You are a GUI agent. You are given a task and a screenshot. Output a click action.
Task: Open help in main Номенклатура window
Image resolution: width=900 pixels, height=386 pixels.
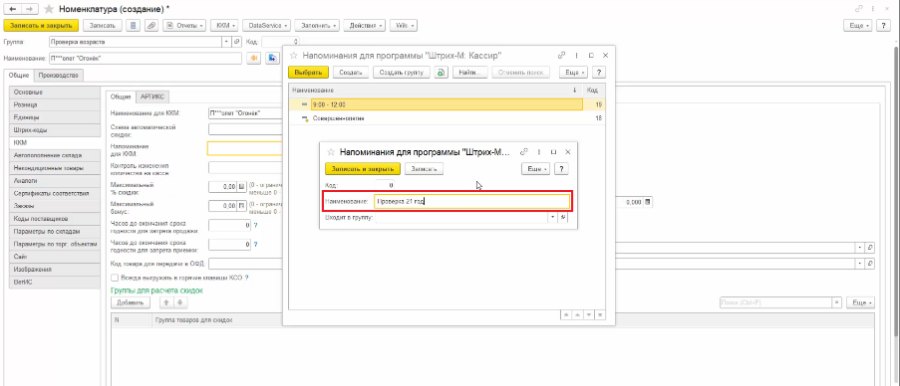click(884, 26)
